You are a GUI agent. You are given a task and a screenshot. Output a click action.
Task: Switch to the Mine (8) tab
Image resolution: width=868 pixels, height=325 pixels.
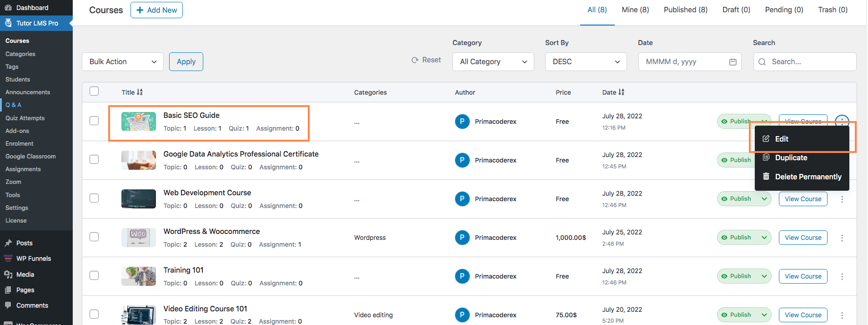pos(635,10)
